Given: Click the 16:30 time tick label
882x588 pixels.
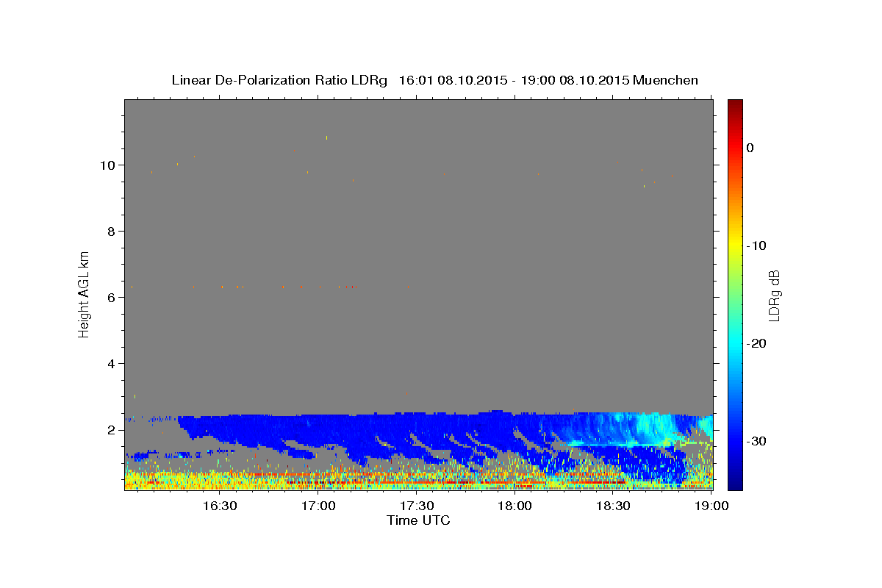Looking at the screenshot, I should [219, 506].
